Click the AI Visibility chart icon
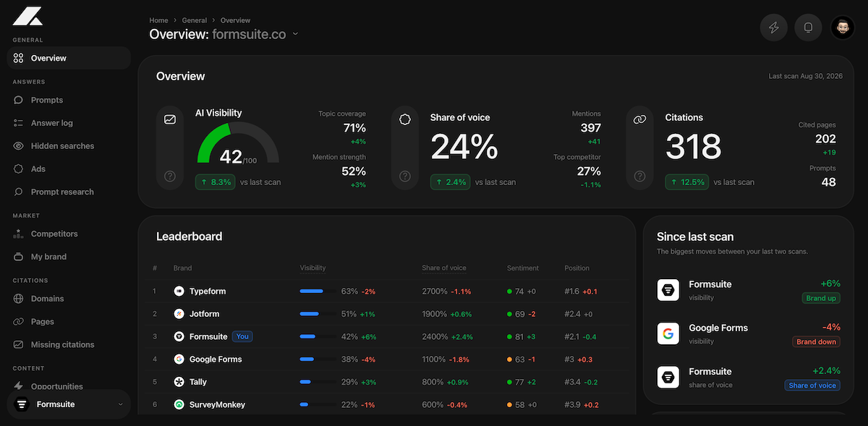This screenshot has height=426, width=868. [170, 119]
